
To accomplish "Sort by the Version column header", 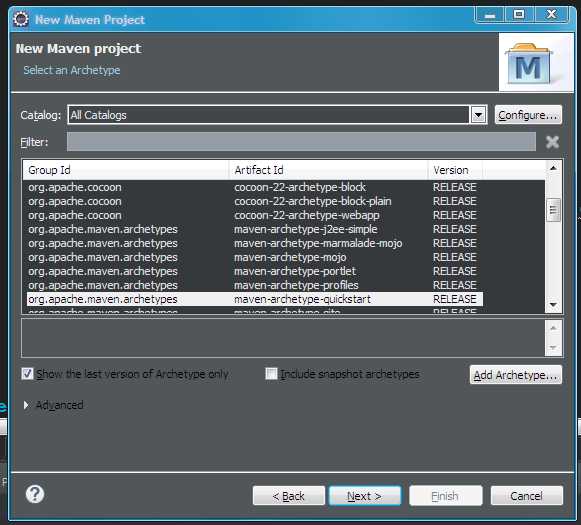I will coord(455,170).
